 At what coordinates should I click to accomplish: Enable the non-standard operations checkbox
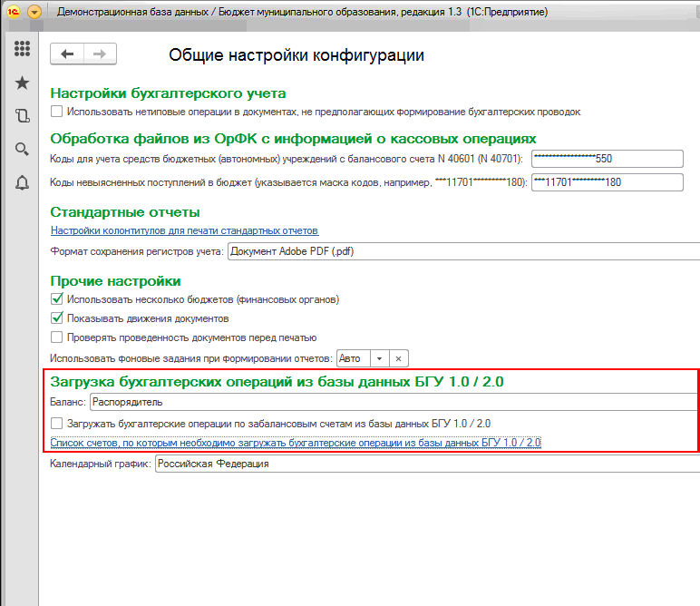[x=57, y=112]
